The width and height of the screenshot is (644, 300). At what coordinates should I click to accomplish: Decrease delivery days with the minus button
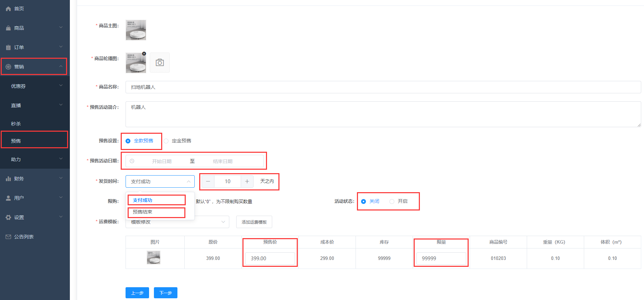coord(208,181)
